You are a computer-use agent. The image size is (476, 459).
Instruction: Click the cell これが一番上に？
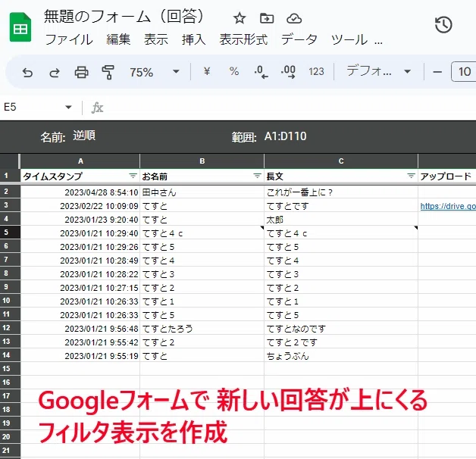[x=341, y=192]
